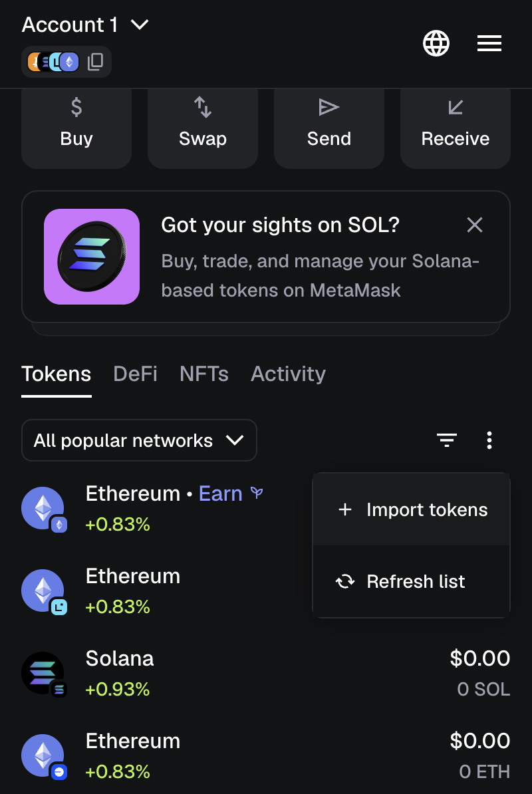
Task: Open the All popular networks dropdown
Action: coord(139,440)
